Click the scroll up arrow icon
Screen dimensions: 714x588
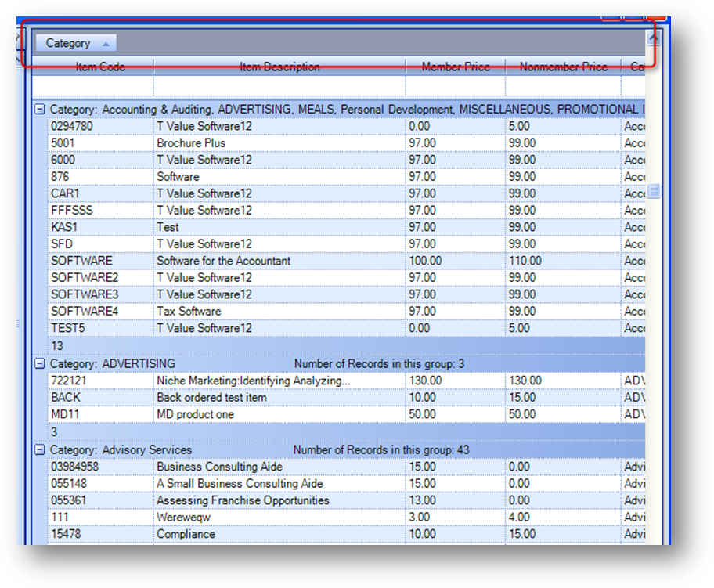coord(654,38)
